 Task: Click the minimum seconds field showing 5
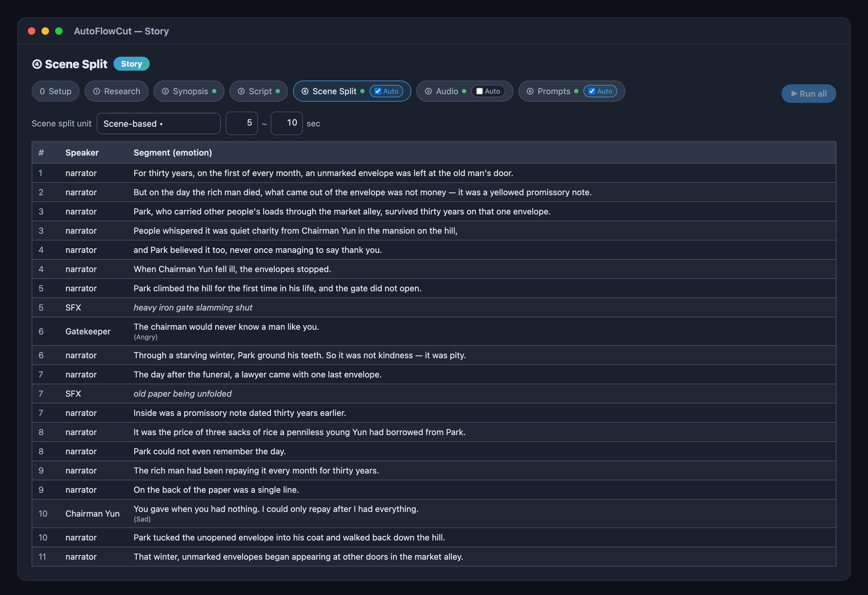tap(242, 123)
